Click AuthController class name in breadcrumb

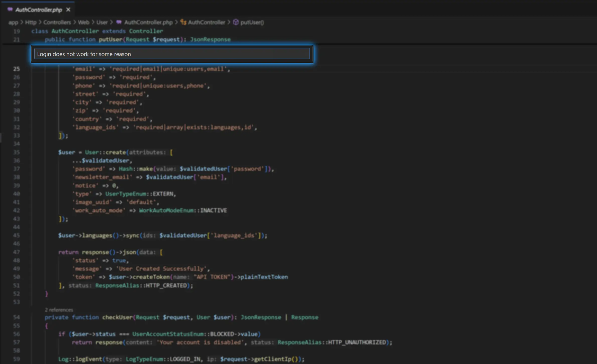(207, 23)
